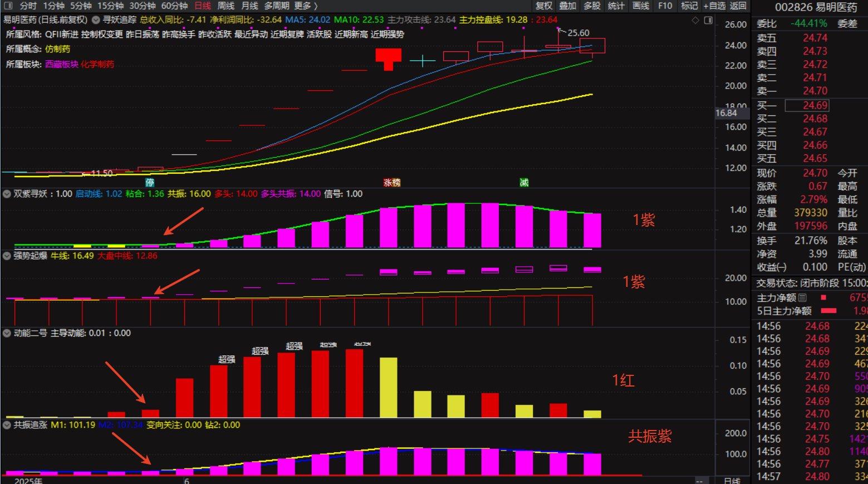Open the 主力净额 detail list icon

point(802,298)
